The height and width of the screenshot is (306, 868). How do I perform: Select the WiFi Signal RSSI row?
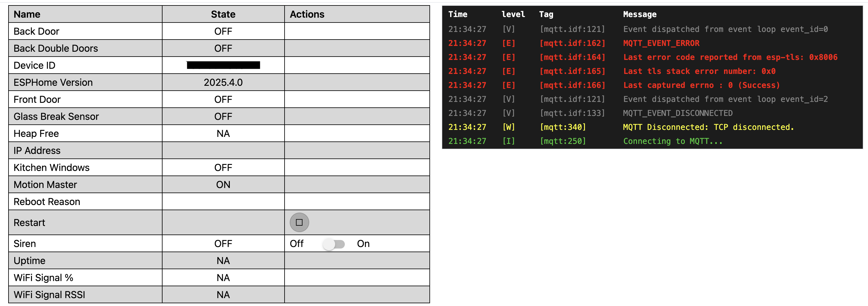click(219, 294)
